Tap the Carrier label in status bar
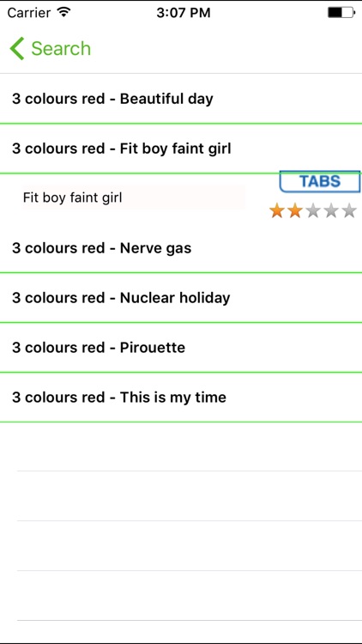The width and height of the screenshot is (362, 644). (x=28, y=13)
